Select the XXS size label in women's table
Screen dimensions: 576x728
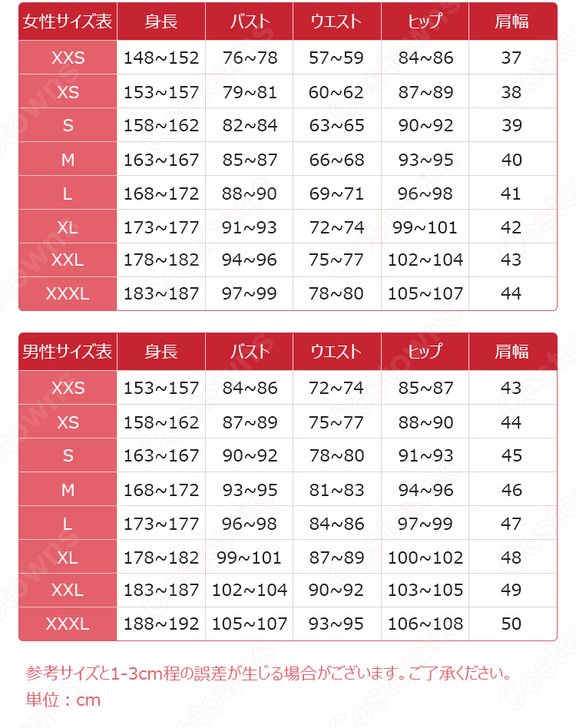(68, 58)
